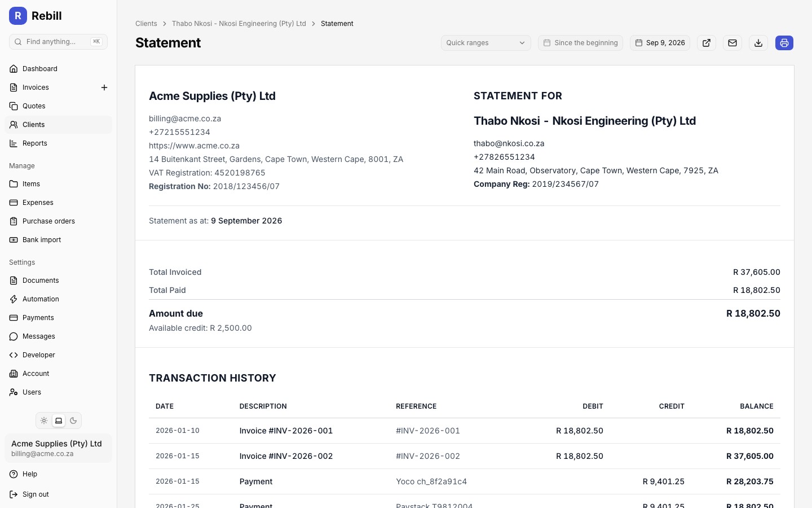812x508 pixels.
Task: Click the Bank import icon
Action: [x=14, y=240]
